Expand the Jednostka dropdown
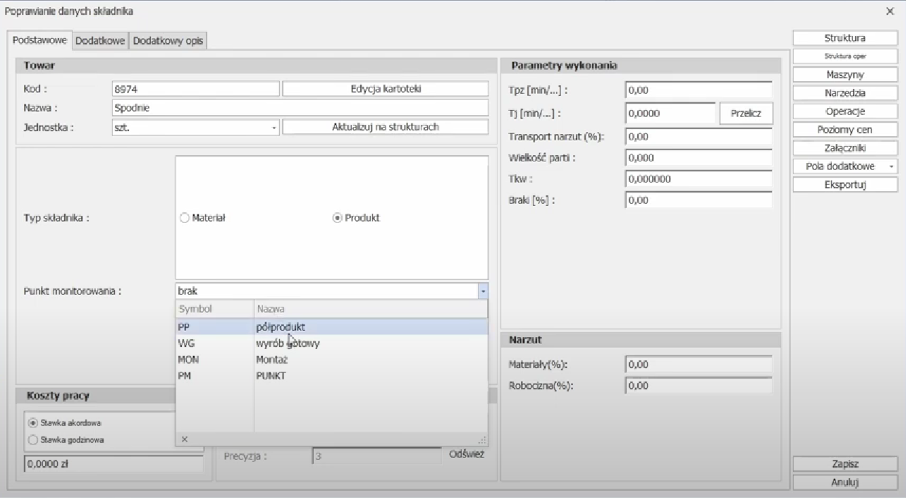The width and height of the screenshot is (906, 498). point(274,127)
